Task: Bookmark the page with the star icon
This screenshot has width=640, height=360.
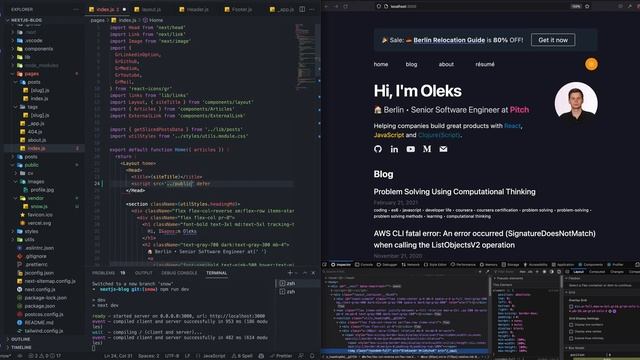Action: pyautogui.click(x=587, y=7)
